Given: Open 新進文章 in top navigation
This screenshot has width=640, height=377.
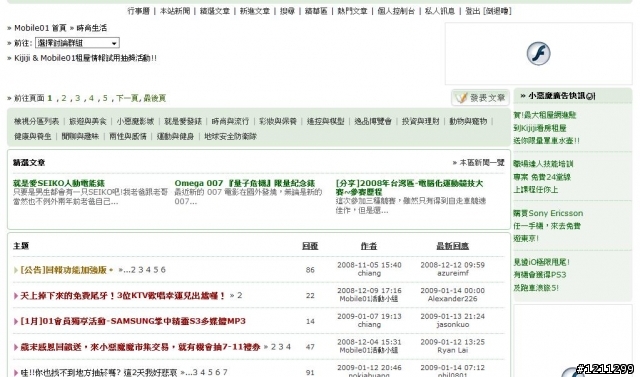Looking at the screenshot, I should [x=255, y=11].
